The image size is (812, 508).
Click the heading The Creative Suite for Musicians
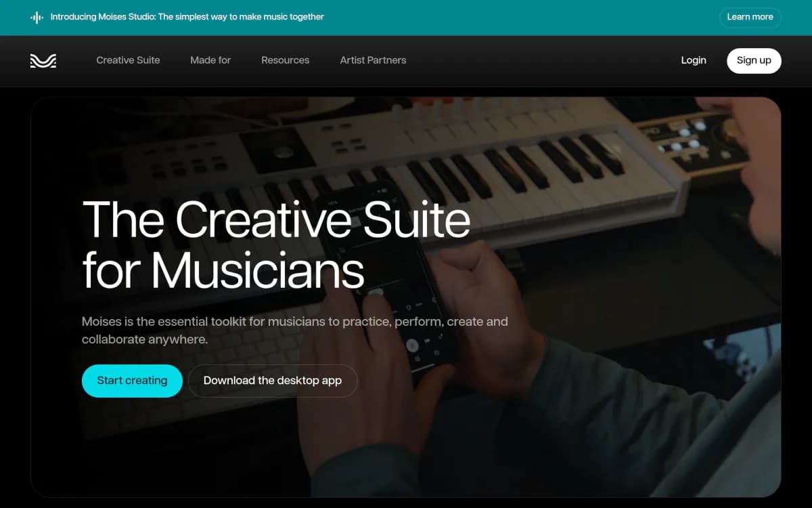point(276,245)
